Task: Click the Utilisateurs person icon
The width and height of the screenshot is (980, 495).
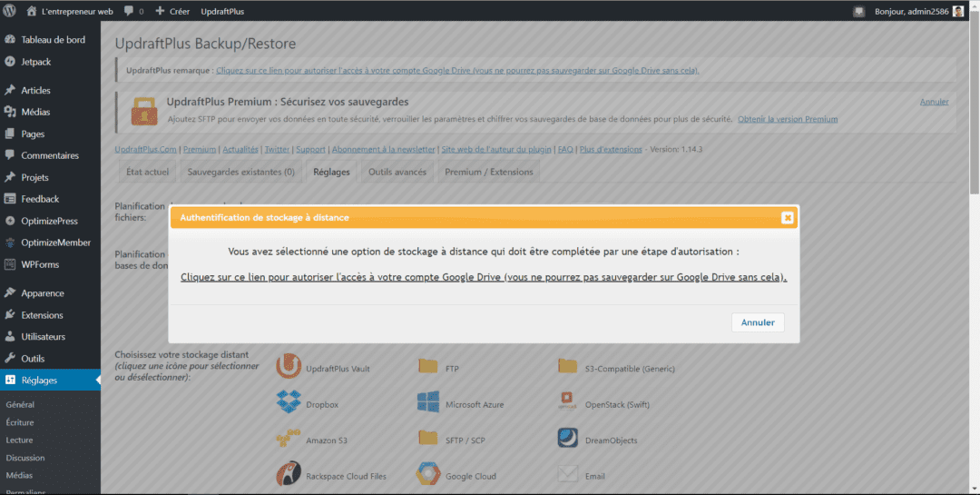Action: coord(10,337)
